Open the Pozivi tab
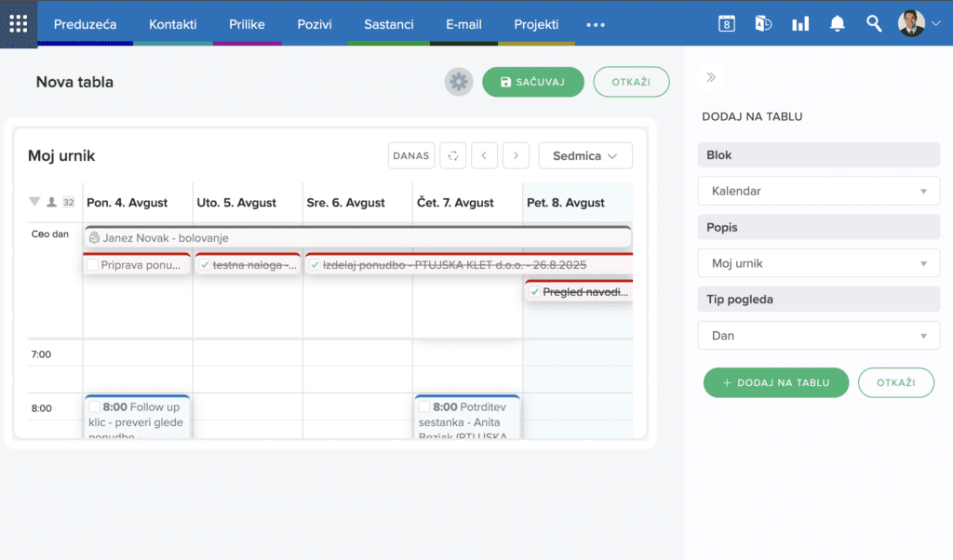 315,24
